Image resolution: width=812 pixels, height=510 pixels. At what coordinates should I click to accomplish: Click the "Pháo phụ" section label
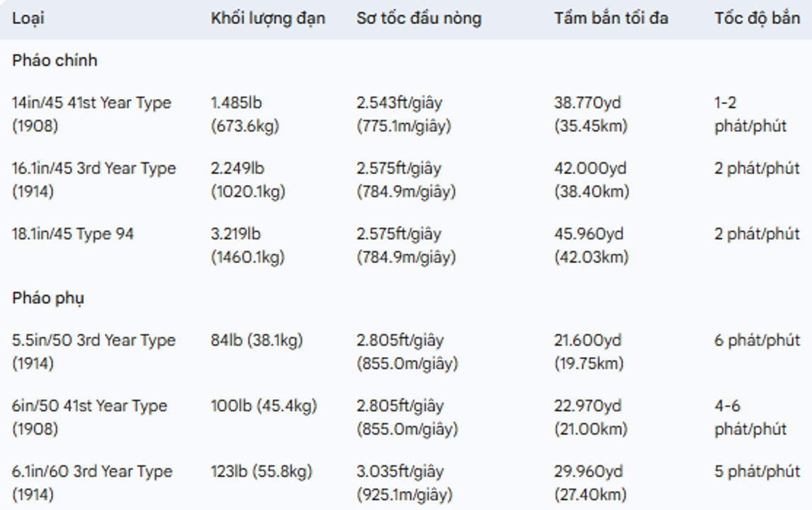48,298
